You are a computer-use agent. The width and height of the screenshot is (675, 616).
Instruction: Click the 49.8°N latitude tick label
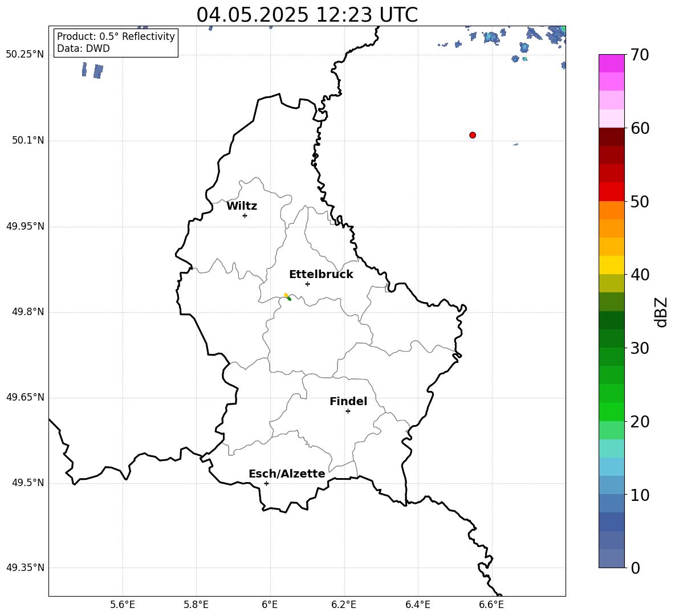pos(28,312)
